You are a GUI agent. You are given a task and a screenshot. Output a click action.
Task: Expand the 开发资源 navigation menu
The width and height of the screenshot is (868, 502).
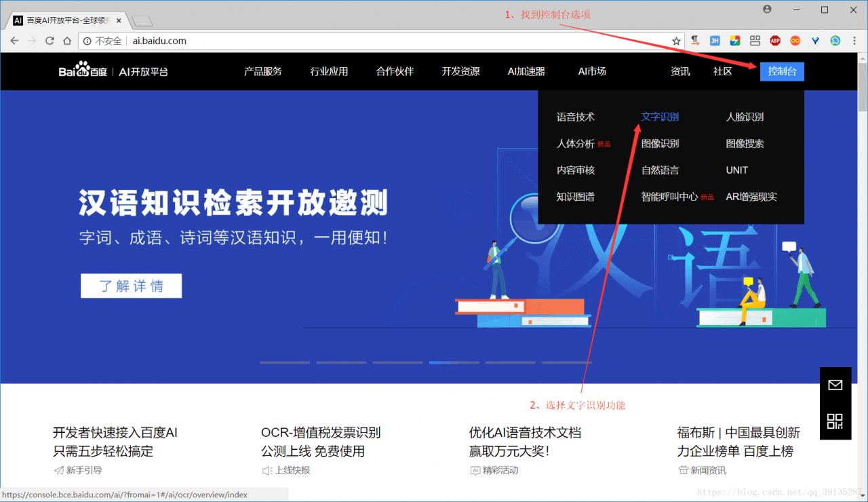tap(460, 71)
